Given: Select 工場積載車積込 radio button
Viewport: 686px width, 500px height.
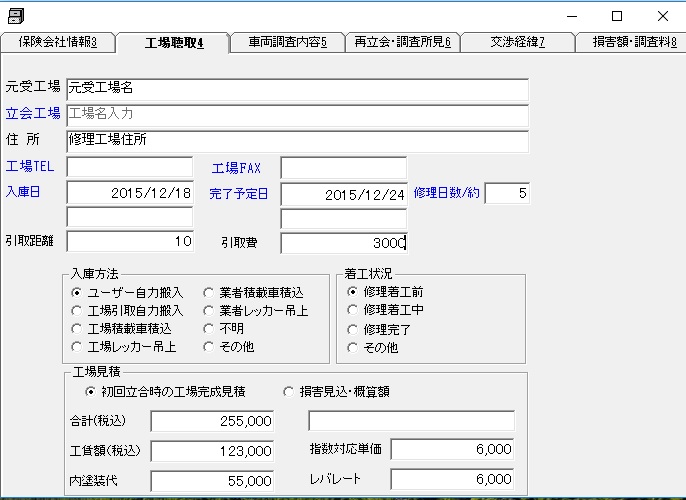Looking at the screenshot, I should click(77, 329).
